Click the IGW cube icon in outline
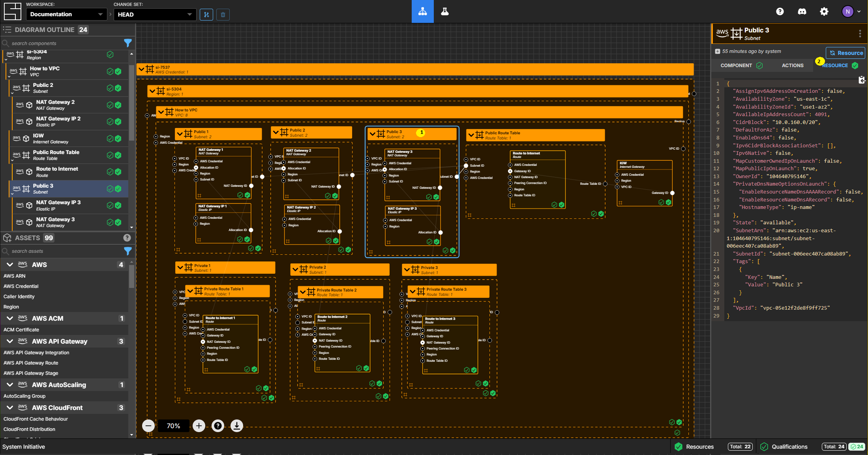868x455 pixels. pos(26,139)
